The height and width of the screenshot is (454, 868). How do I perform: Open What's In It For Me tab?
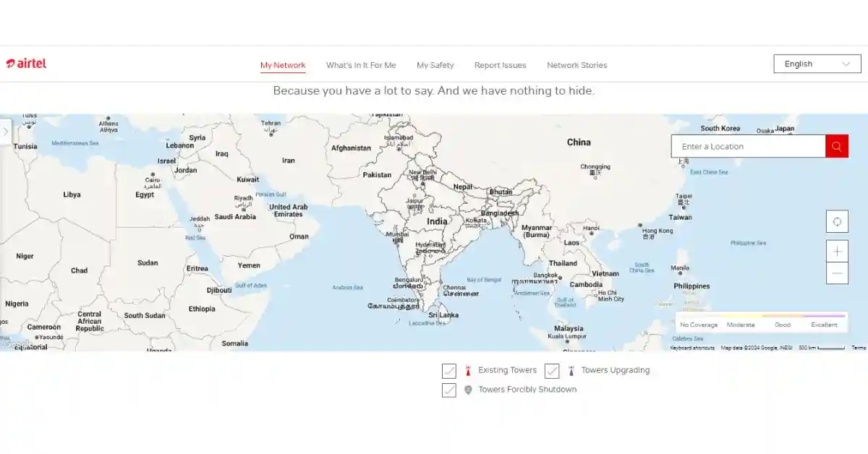pos(361,65)
